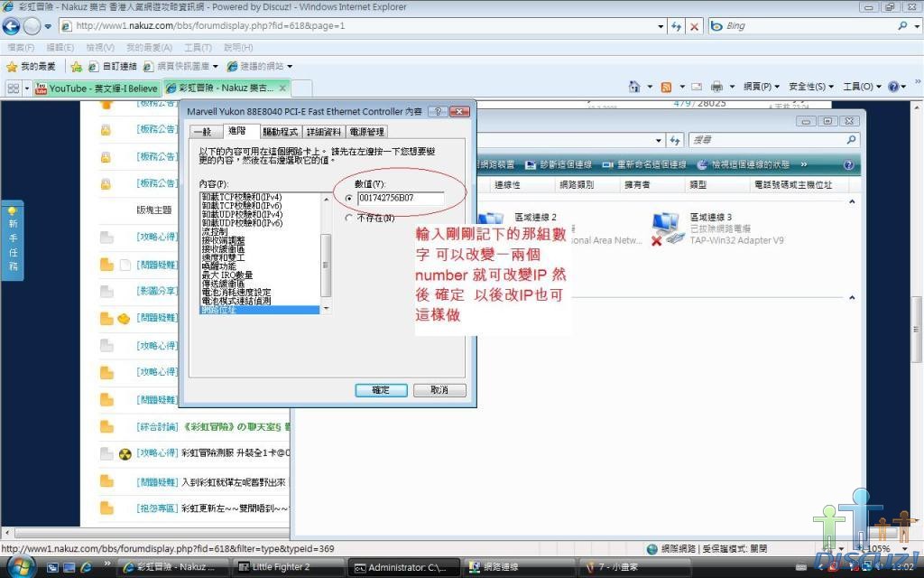Open the tab list dropdown arrow
The height and width of the screenshot is (578, 924).
tap(26, 88)
